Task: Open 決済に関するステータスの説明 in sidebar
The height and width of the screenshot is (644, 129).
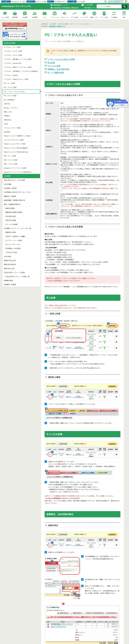Action: click(21, 180)
